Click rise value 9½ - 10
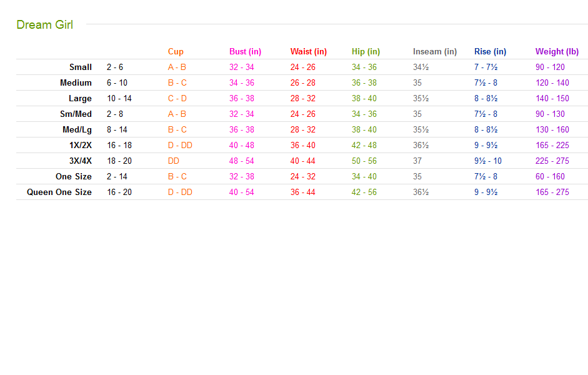Viewport: 588px width, 375px height. [488, 161]
